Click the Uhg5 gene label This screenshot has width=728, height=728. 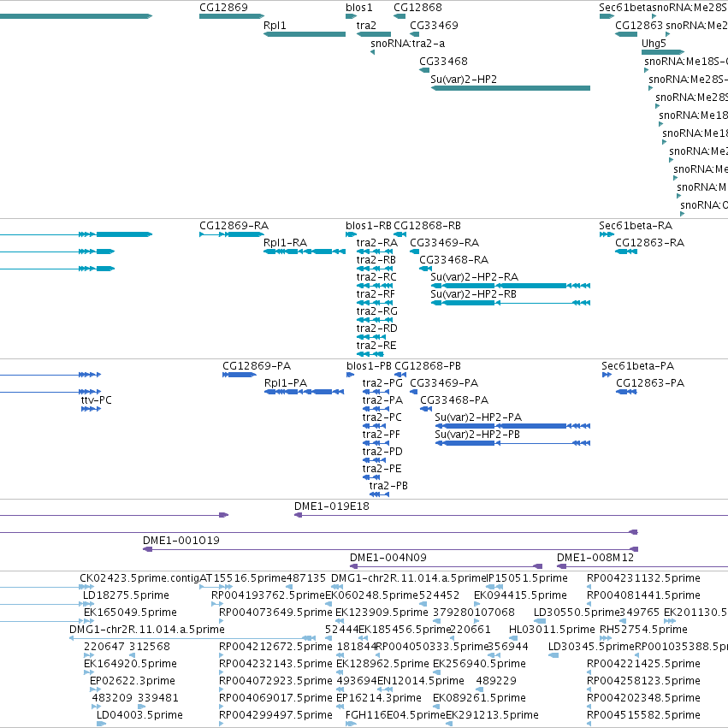point(654,43)
